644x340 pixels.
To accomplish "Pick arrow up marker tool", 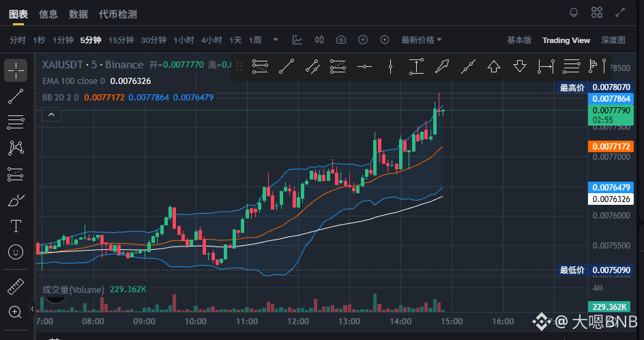I will pos(494,66).
